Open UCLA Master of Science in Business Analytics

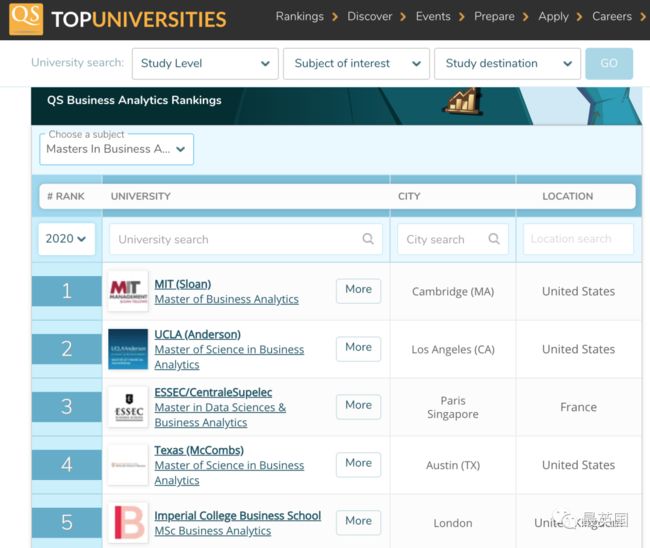pyautogui.click(x=229, y=357)
